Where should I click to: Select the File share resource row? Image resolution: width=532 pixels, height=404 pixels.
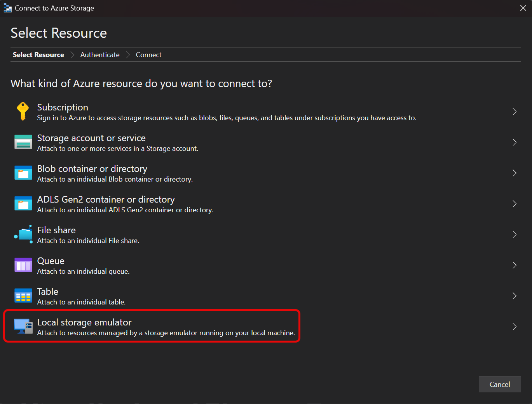point(155,234)
